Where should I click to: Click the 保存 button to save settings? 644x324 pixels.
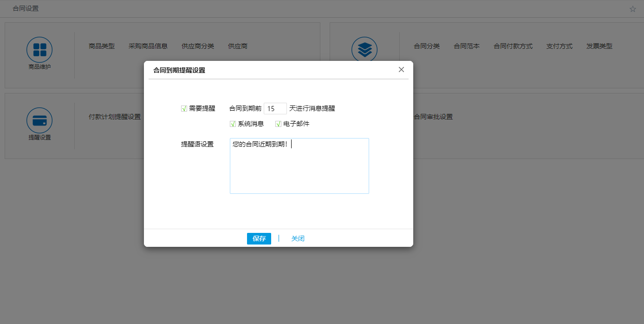tap(259, 238)
